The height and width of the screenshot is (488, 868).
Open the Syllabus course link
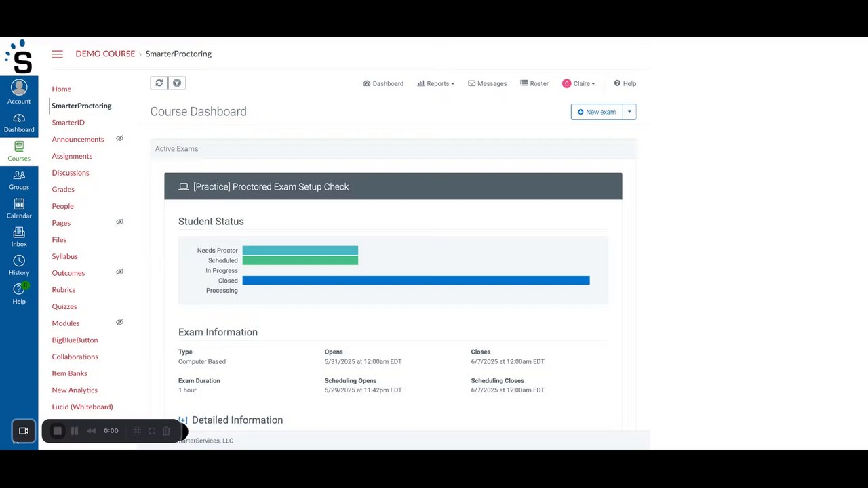point(65,256)
